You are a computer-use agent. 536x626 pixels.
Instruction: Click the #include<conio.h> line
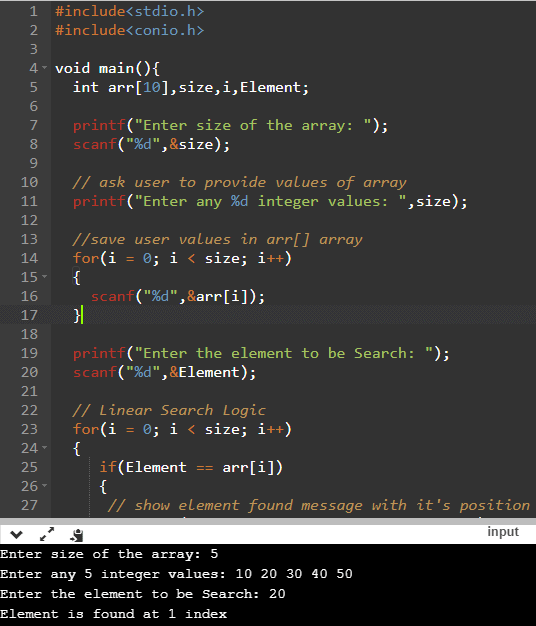coord(130,30)
